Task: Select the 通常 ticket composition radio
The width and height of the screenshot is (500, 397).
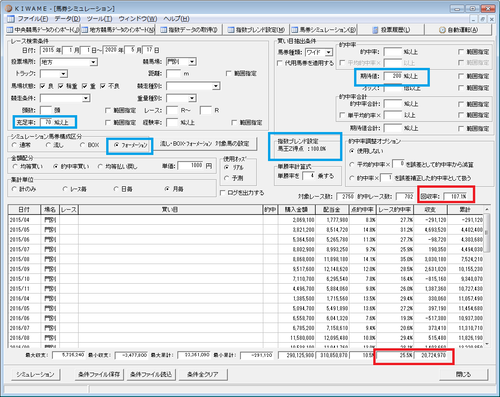Action: 14,145
